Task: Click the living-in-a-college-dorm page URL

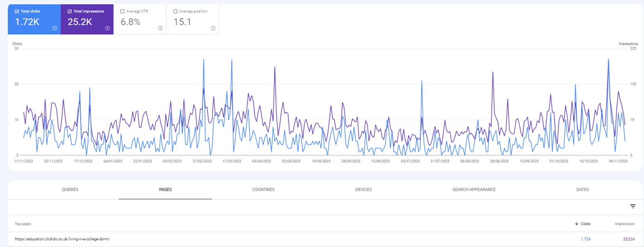Action: point(62,239)
